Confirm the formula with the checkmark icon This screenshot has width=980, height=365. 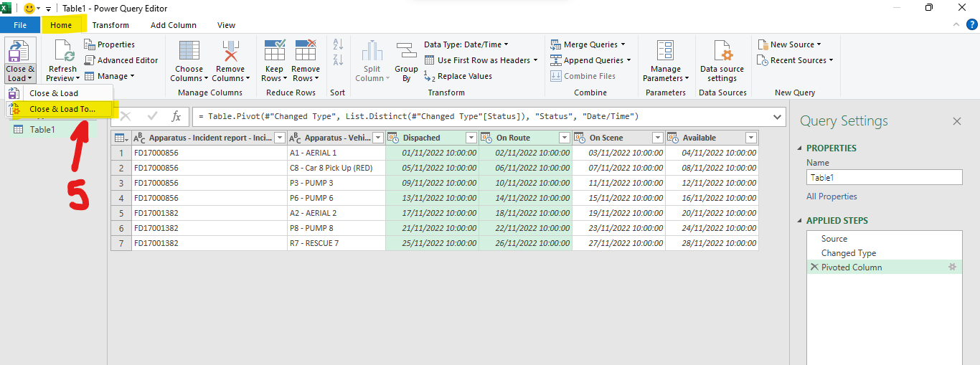coord(152,116)
